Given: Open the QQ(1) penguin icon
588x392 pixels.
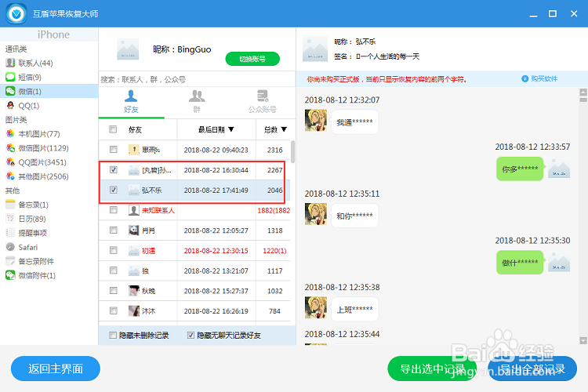Looking at the screenshot, I should [x=10, y=105].
